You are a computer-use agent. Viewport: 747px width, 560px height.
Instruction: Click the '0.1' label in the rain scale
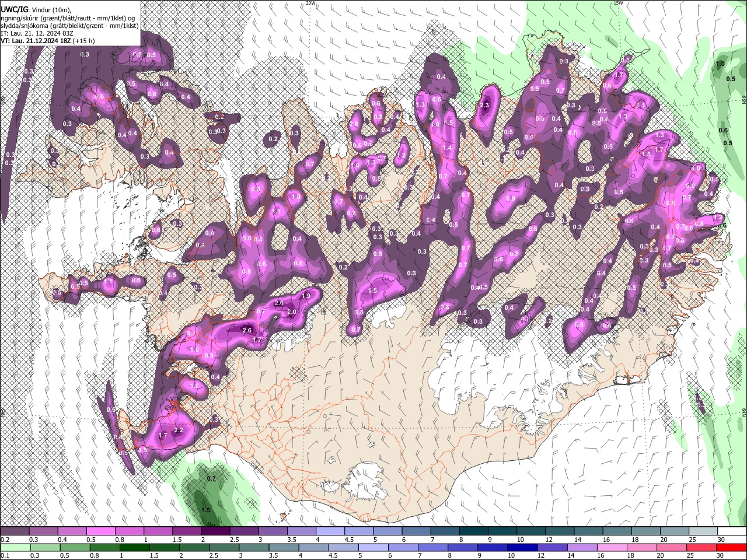pyautogui.click(x=5, y=555)
